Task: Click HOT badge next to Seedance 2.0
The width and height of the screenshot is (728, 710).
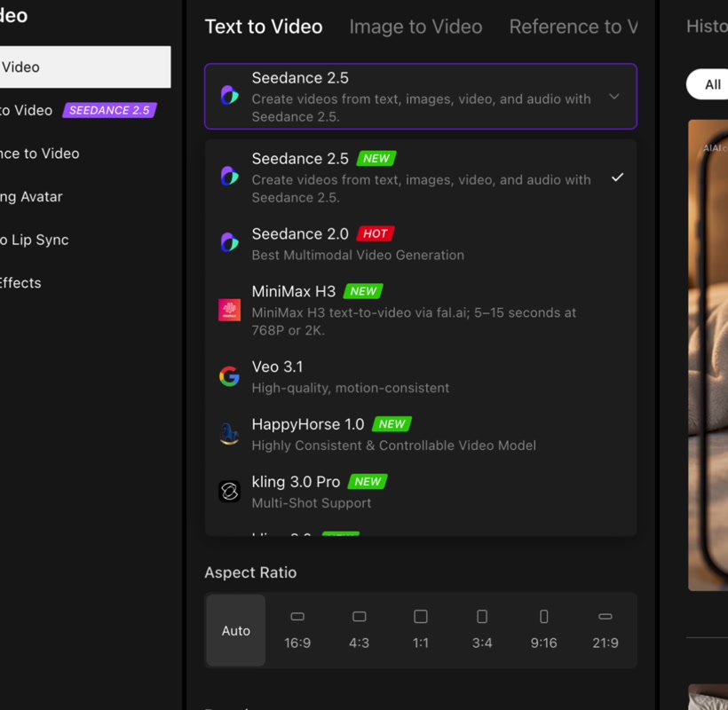Action: click(376, 233)
